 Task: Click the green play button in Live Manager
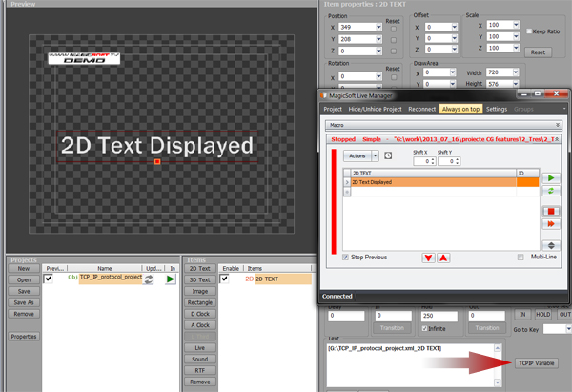551,178
